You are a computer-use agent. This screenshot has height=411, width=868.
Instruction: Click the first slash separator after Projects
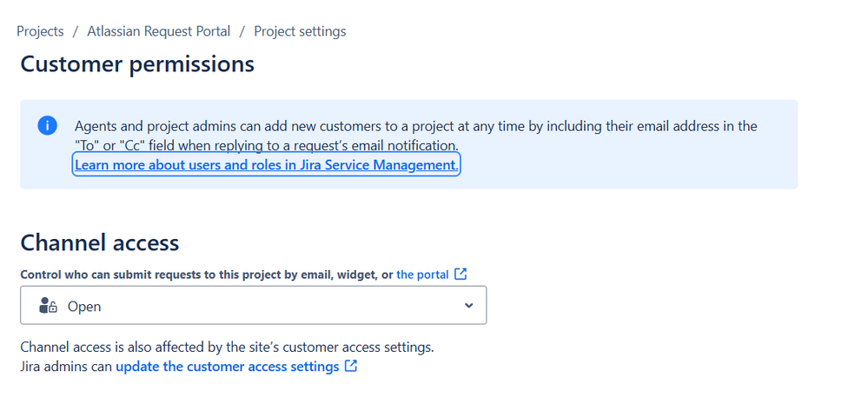click(76, 31)
